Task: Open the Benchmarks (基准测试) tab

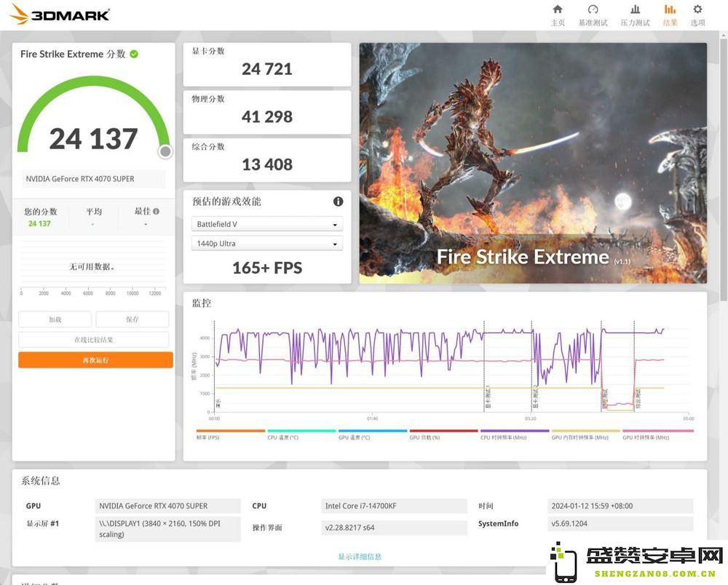Action: coord(593,15)
